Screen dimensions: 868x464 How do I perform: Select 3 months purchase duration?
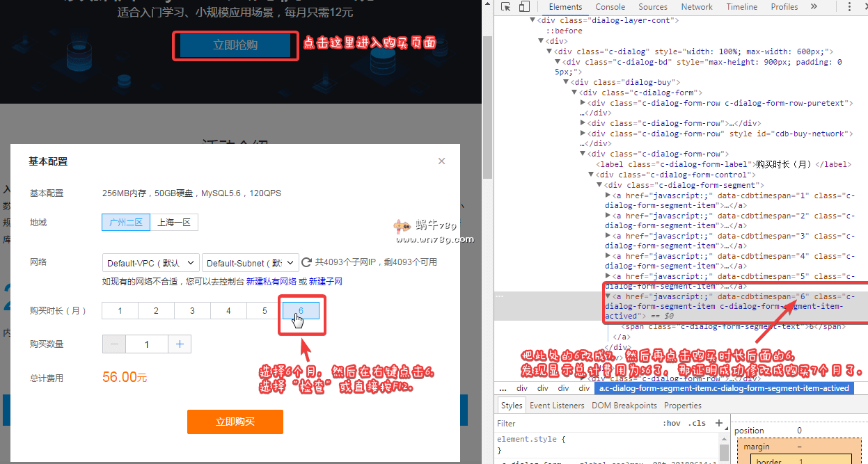(x=192, y=310)
